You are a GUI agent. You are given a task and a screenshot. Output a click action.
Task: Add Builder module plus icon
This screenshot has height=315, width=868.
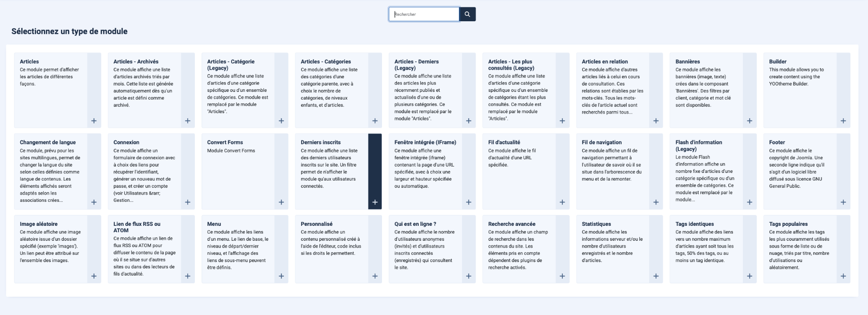point(843,121)
